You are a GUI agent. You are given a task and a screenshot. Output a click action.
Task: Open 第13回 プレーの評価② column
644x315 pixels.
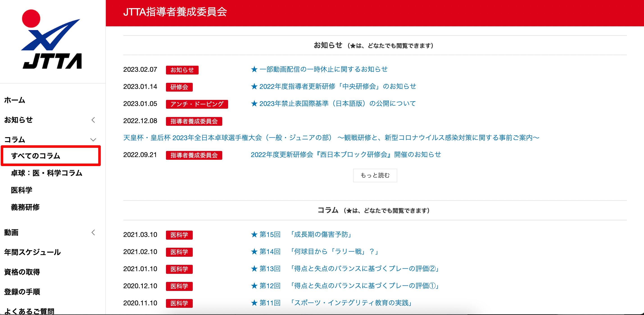345,268
